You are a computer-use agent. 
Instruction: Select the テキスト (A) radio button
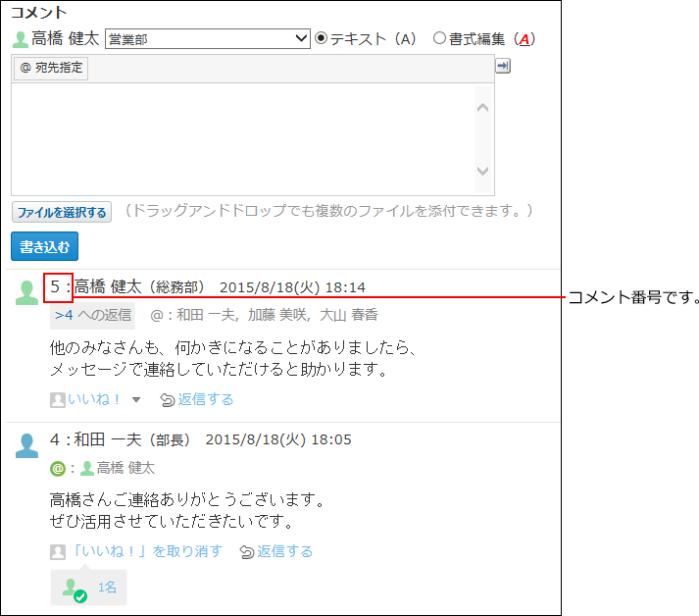point(321,38)
